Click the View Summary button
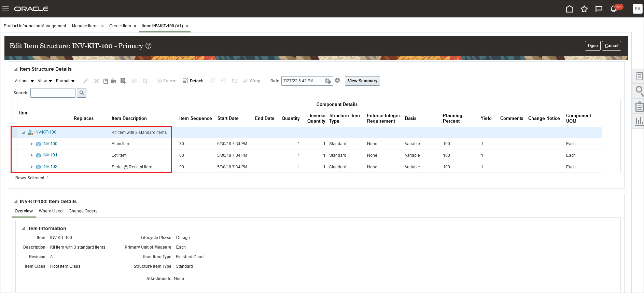 click(x=362, y=81)
